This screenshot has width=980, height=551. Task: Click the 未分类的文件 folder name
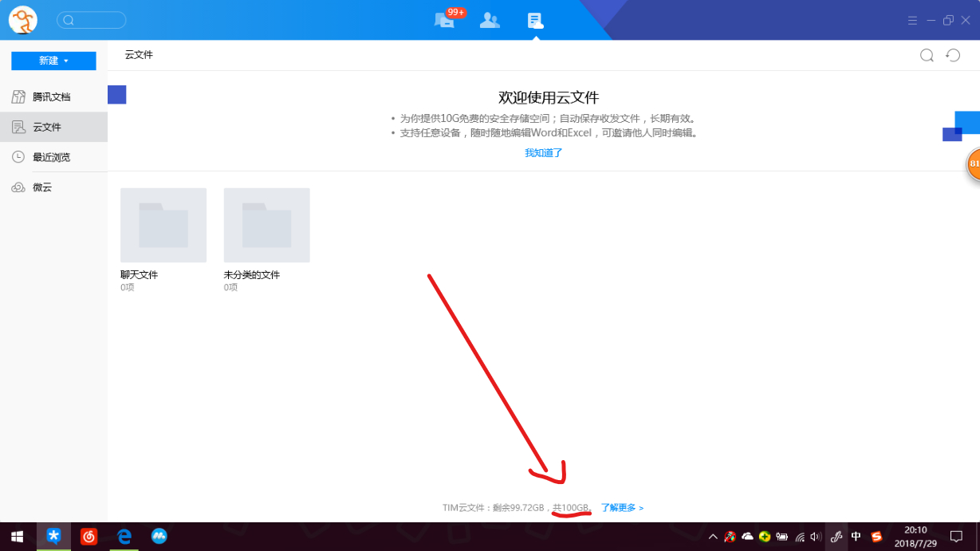tap(252, 275)
